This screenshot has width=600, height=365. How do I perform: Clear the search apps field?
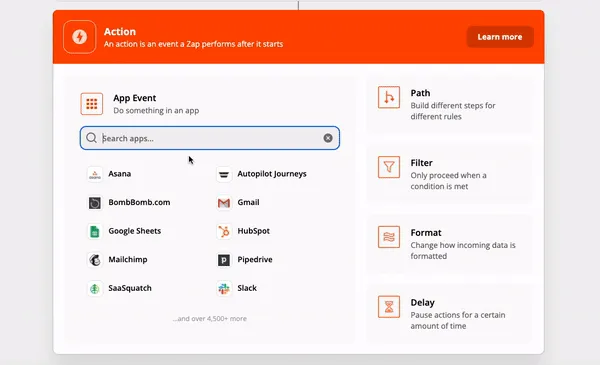point(328,138)
